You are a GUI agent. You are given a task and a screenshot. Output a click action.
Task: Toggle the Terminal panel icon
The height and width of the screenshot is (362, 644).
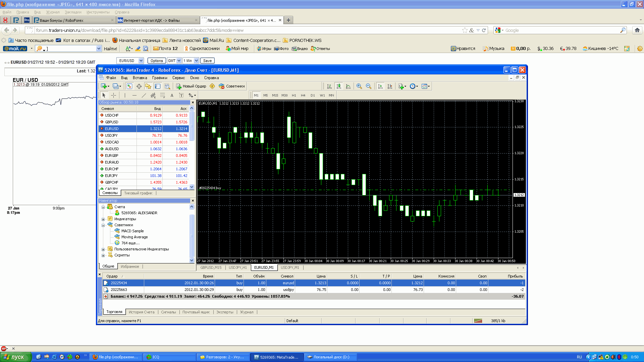(x=158, y=86)
